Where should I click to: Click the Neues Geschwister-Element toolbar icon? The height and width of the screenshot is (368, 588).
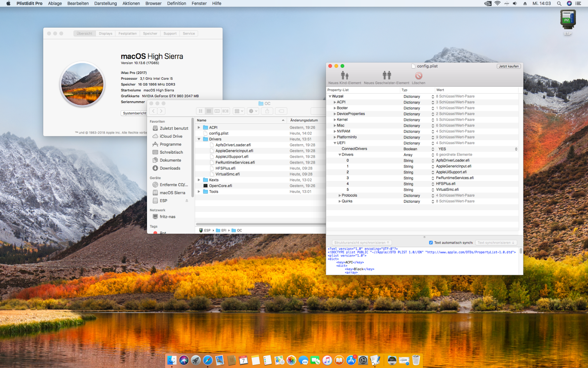click(387, 75)
